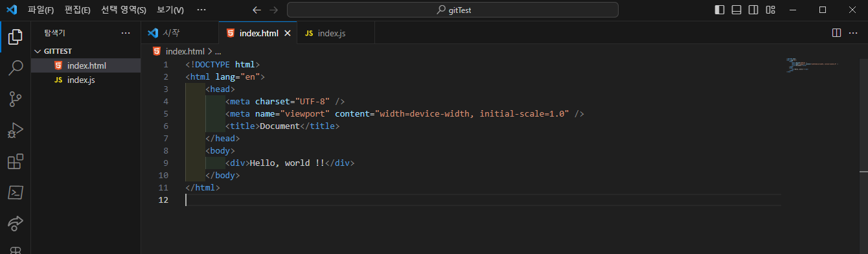This screenshot has height=254, width=868.
Task: Toggle the secondary side bar layout icon
Action: (753, 10)
